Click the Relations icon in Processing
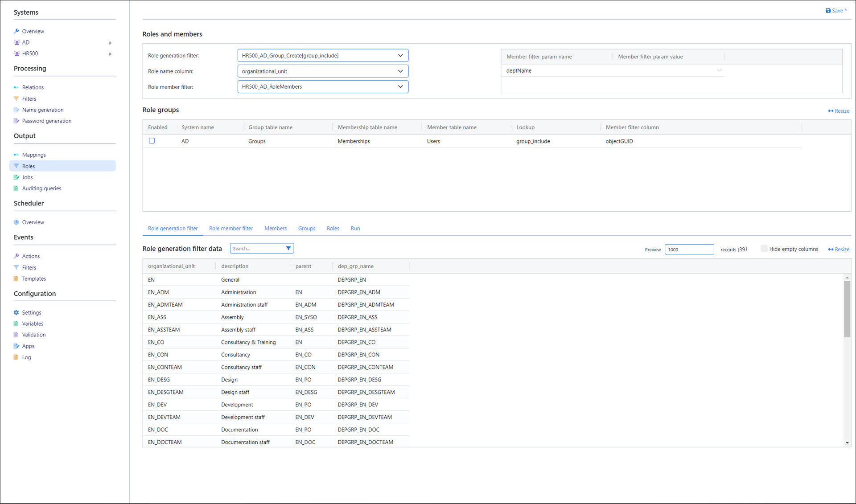Viewport: 856px width, 504px height. click(16, 87)
